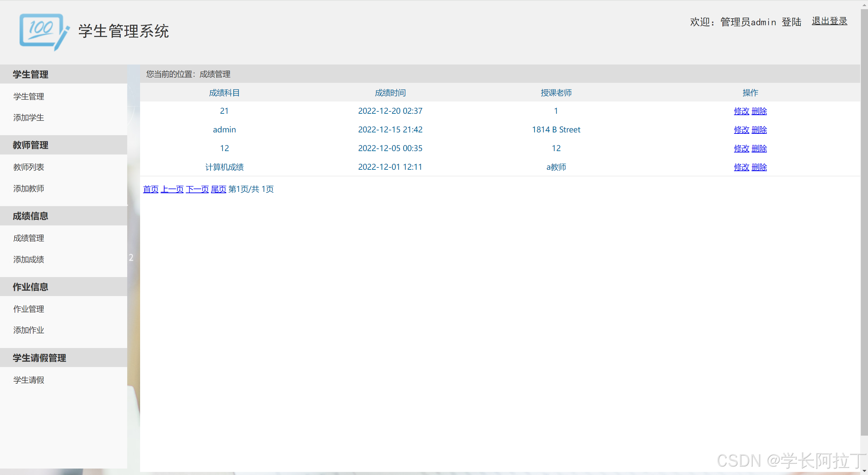Click 下一页 pagination link
Screen dimensions: 868x475
pos(197,189)
